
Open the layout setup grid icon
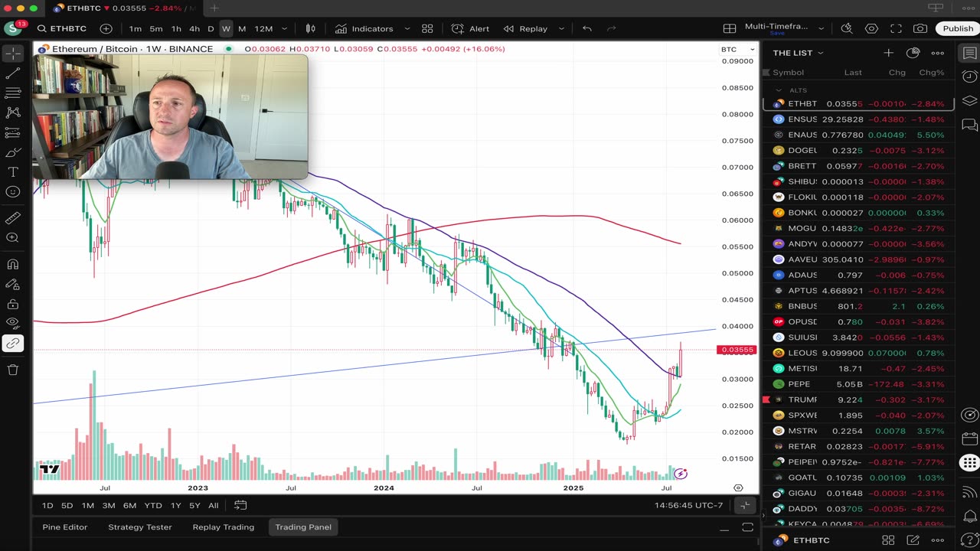[x=730, y=28]
